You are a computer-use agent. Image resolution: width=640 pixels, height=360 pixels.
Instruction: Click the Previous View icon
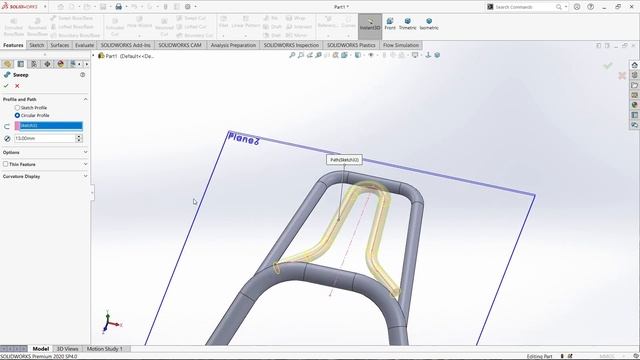tap(310, 55)
